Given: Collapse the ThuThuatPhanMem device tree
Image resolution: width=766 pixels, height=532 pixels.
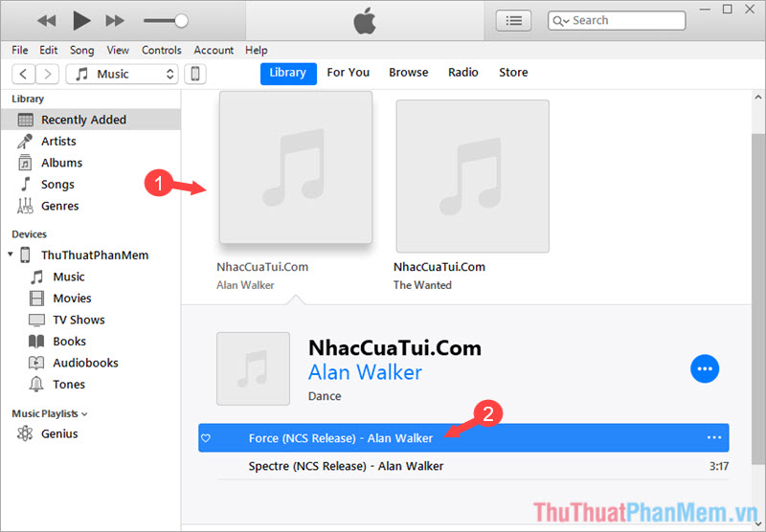Looking at the screenshot, I should (x=11, y=255).
